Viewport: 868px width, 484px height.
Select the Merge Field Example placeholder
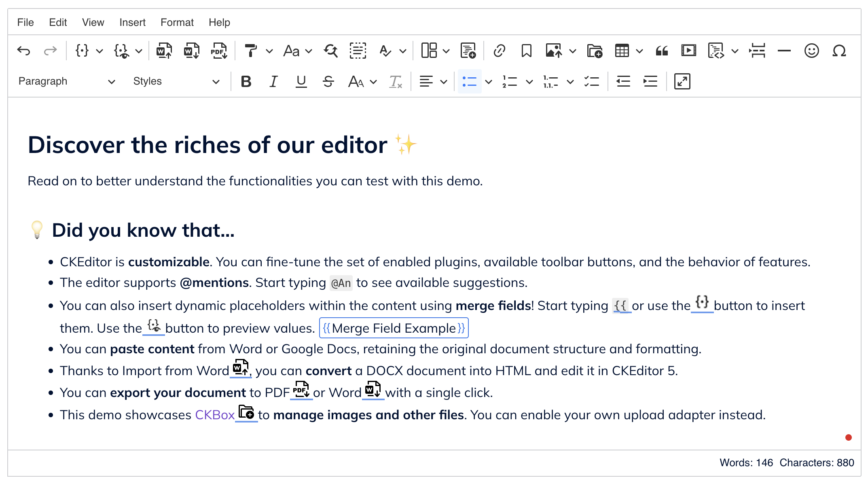point(394,328)
